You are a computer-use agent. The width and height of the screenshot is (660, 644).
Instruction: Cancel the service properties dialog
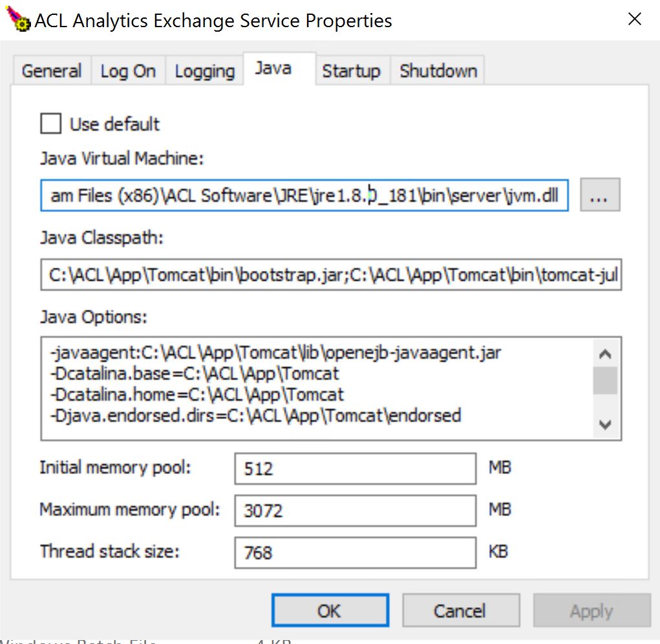tap(460, 610)
